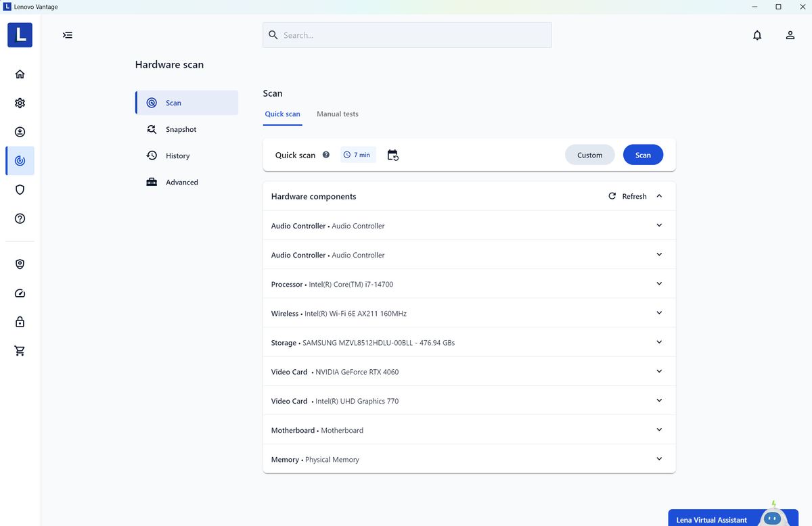
Task: Refresh the hardware components list
Action: coord(627,196)
